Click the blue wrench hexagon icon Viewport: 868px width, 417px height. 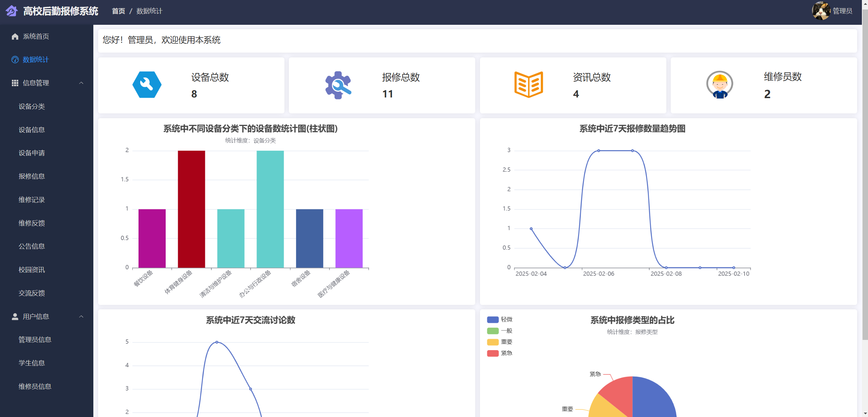click(x=147, y=85)
